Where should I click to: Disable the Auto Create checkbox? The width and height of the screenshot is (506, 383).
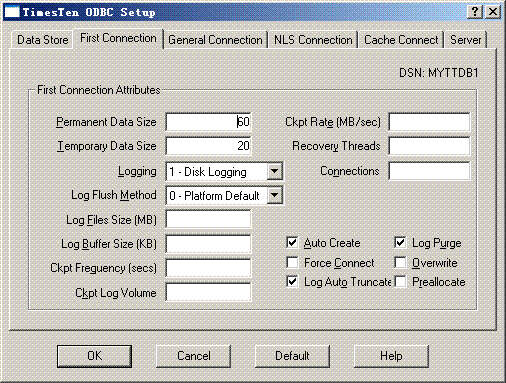click(x=292, y=243)
